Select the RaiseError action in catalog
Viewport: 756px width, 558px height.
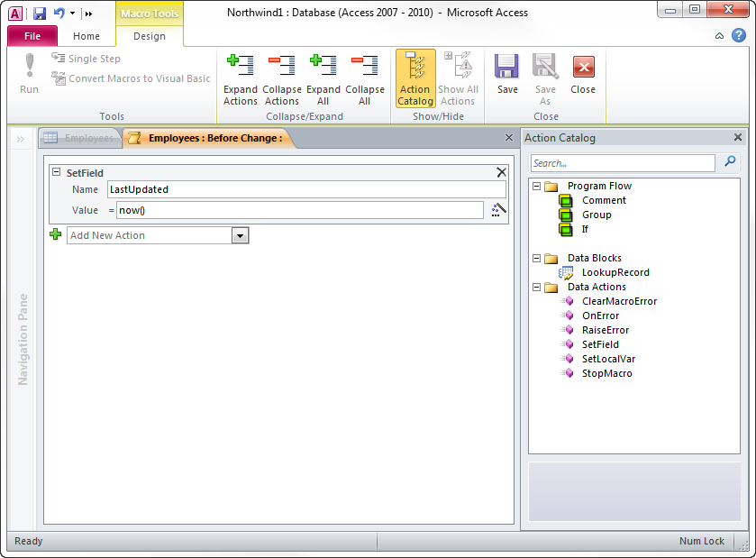click(606, 330)
